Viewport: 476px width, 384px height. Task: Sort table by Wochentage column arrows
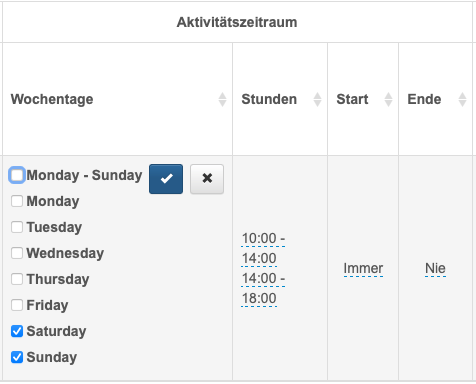click(222, 99)
